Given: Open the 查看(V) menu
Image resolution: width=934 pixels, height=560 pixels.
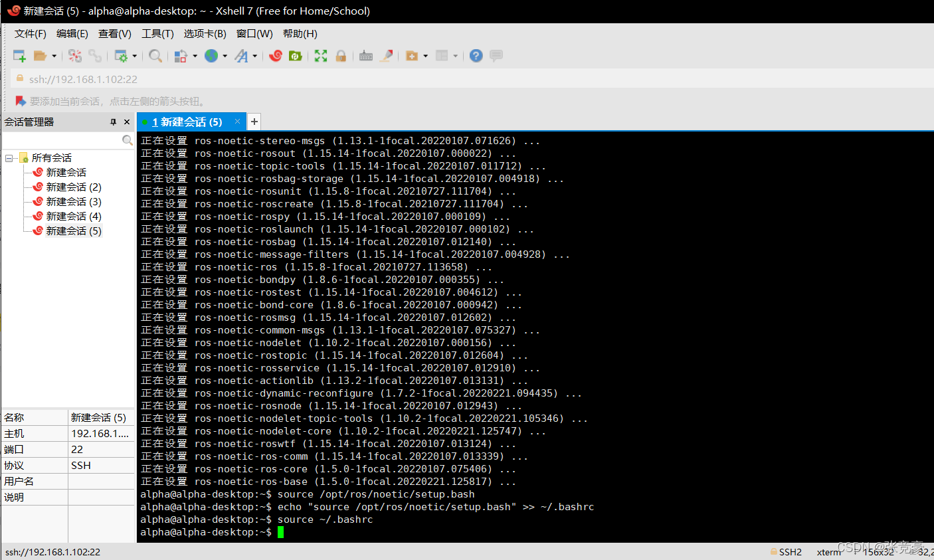Looking at the screenshot, I should [x=115, y=33].
